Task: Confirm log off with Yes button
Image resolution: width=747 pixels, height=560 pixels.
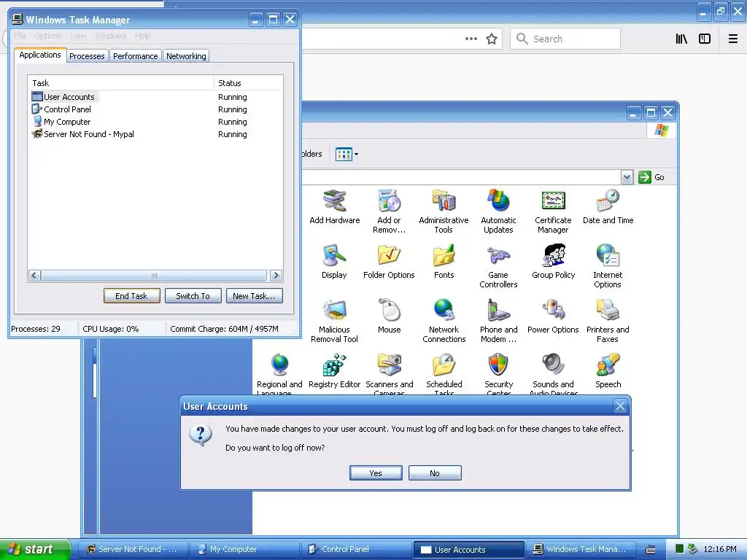Action: point(376,472)
